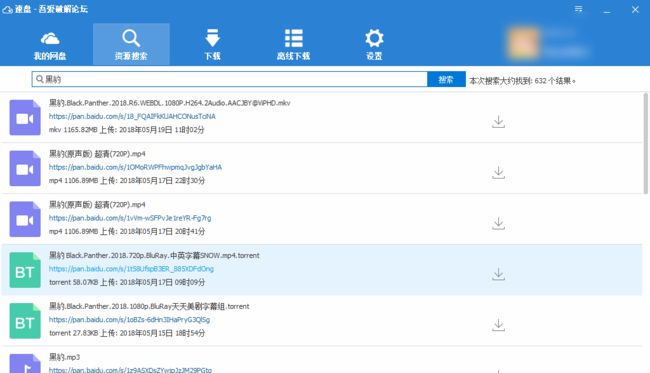650x373 pixels.
Task: Open link pan.baidu.com/s/1oBZs-6dHnJIHaPryG3QlSg
Action: point(129,320)
